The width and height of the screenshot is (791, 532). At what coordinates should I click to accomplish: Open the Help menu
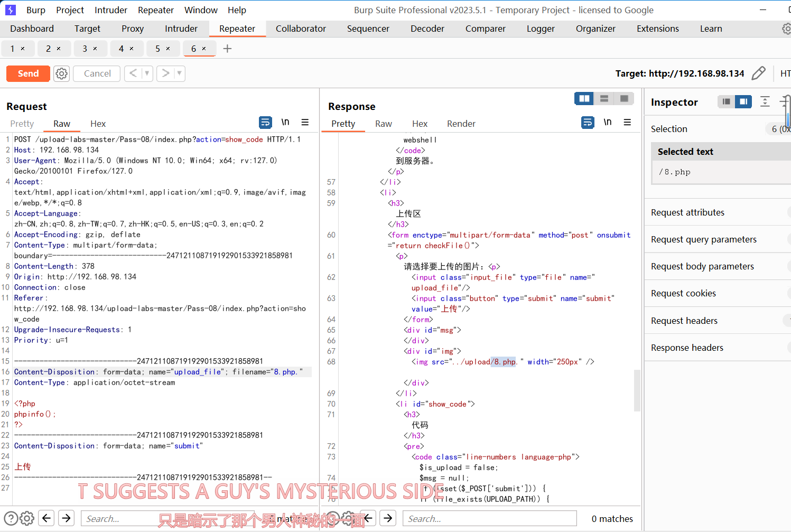237,10
